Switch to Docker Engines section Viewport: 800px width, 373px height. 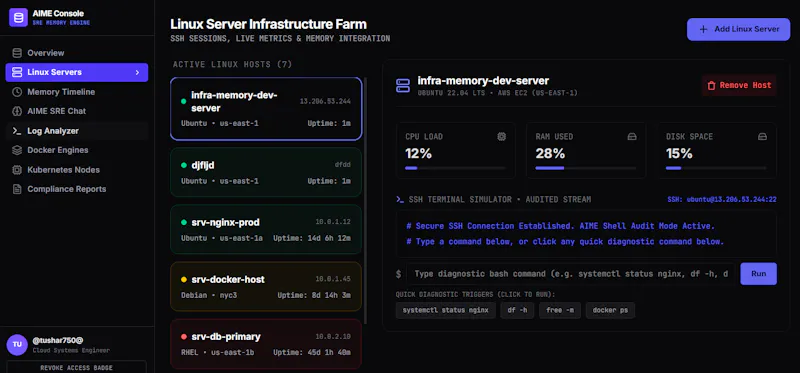[77, 150]
